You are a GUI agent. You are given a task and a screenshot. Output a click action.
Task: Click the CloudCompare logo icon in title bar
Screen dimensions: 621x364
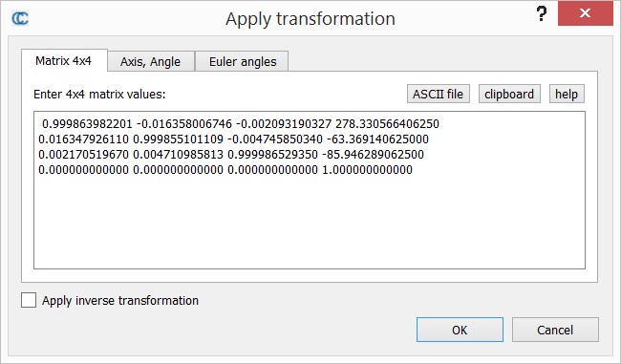[x=20, y=18]
